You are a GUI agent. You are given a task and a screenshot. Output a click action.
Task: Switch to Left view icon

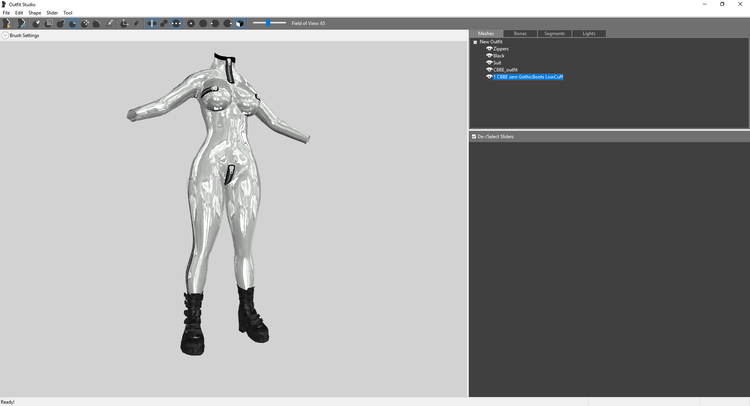[215, 23]
